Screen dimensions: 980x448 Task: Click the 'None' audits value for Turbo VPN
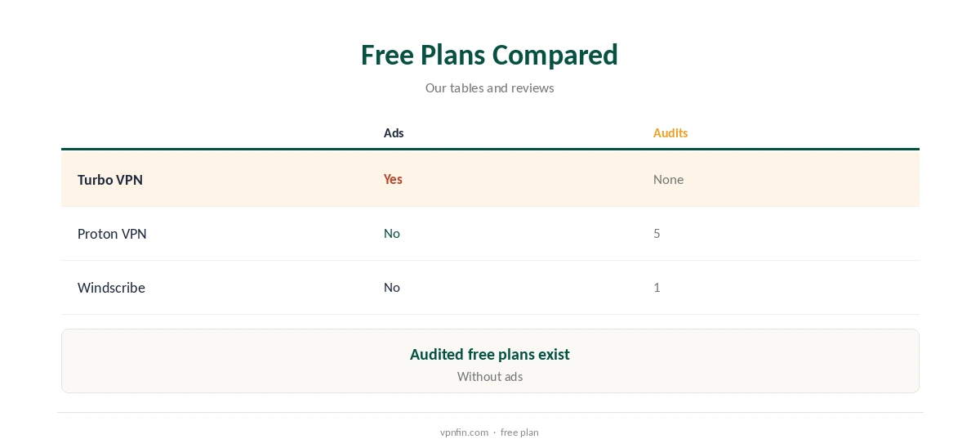coord(668,179)
